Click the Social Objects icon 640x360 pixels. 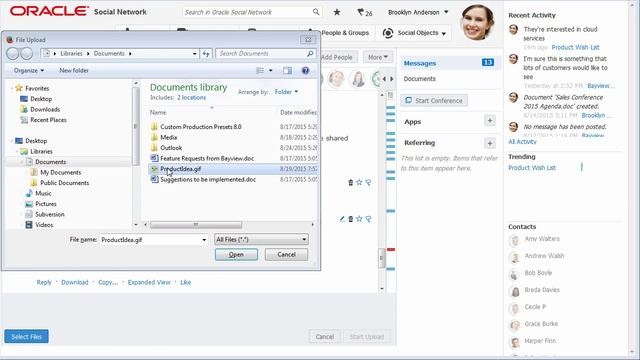pos(388,33)
